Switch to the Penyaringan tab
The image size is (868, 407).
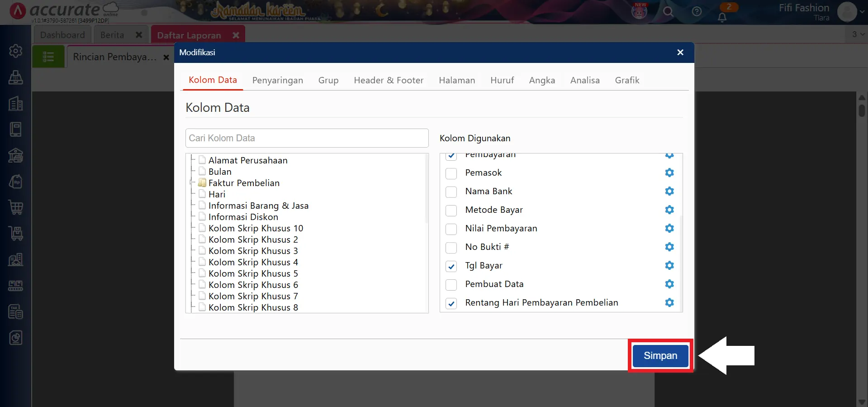tap(277, 80)
